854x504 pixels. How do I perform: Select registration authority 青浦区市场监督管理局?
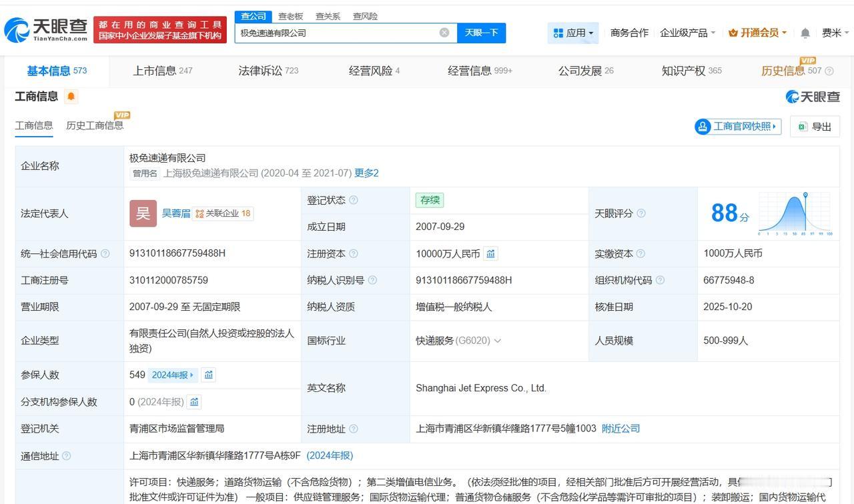click(177, 429)
